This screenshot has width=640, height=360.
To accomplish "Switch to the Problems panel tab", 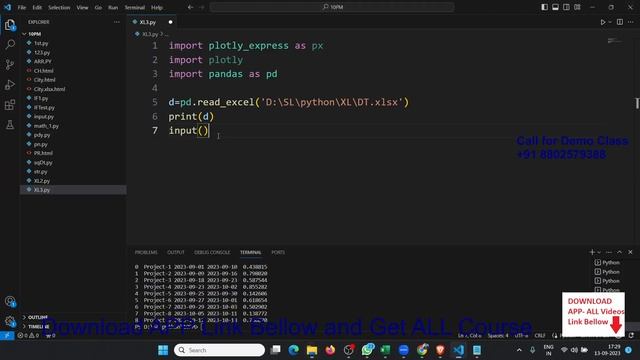I will (146, 252).
